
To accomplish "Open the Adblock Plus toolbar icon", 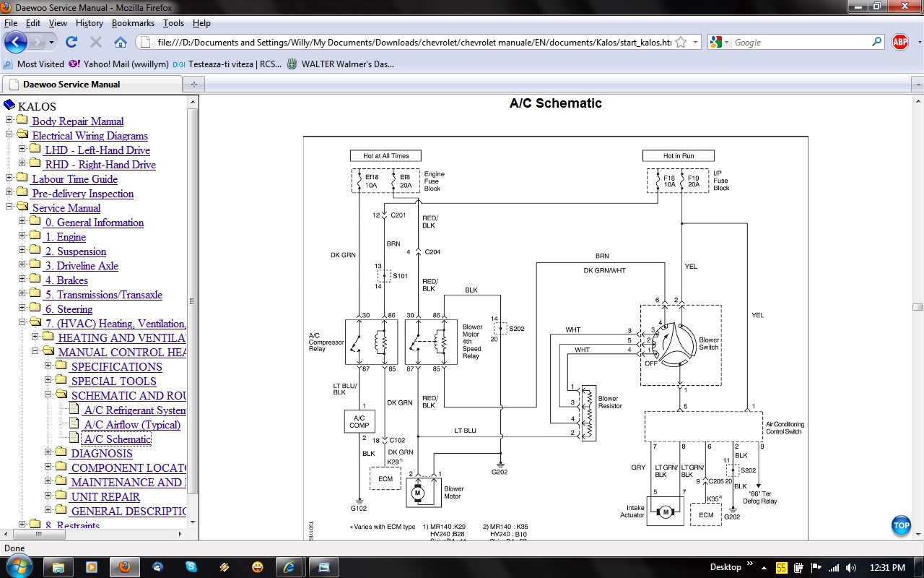I will (x=899, y=42).
